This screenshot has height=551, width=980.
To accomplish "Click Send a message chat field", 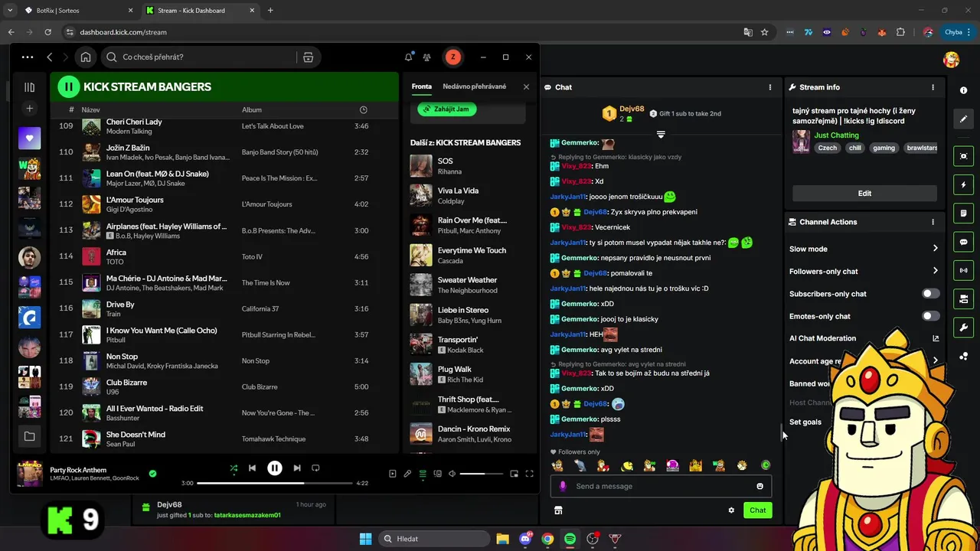I will point(661,486).
